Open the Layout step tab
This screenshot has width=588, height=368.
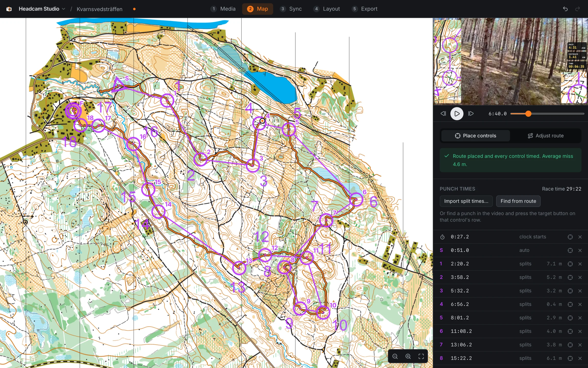(x=327, y=9)
